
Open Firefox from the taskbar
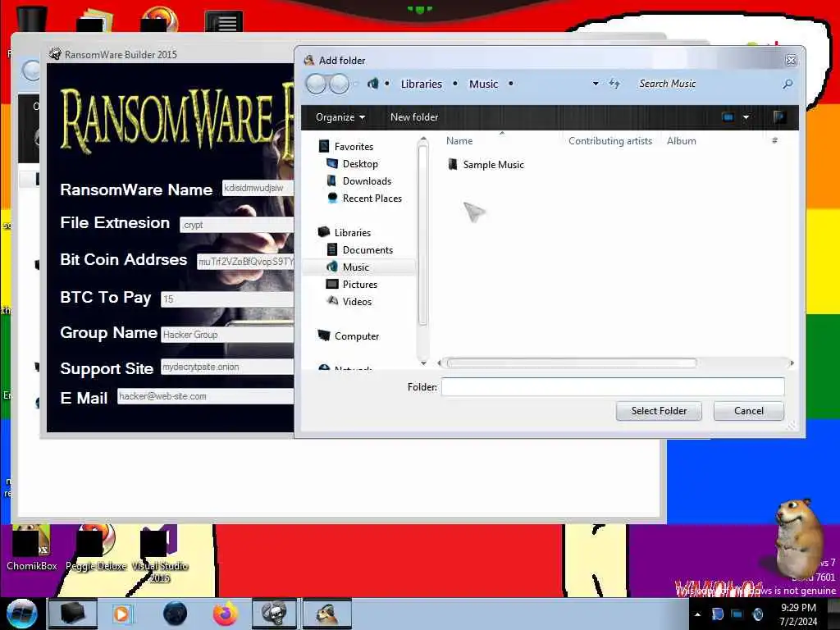(226, 614)
